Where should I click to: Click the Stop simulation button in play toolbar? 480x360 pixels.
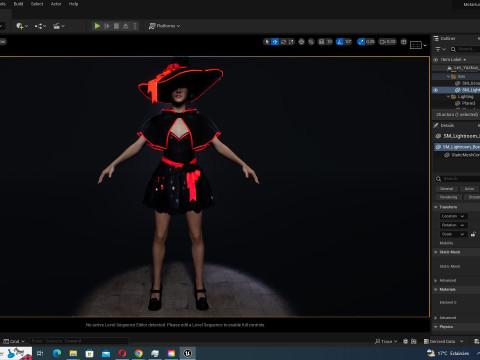click(x=116, y=26)
